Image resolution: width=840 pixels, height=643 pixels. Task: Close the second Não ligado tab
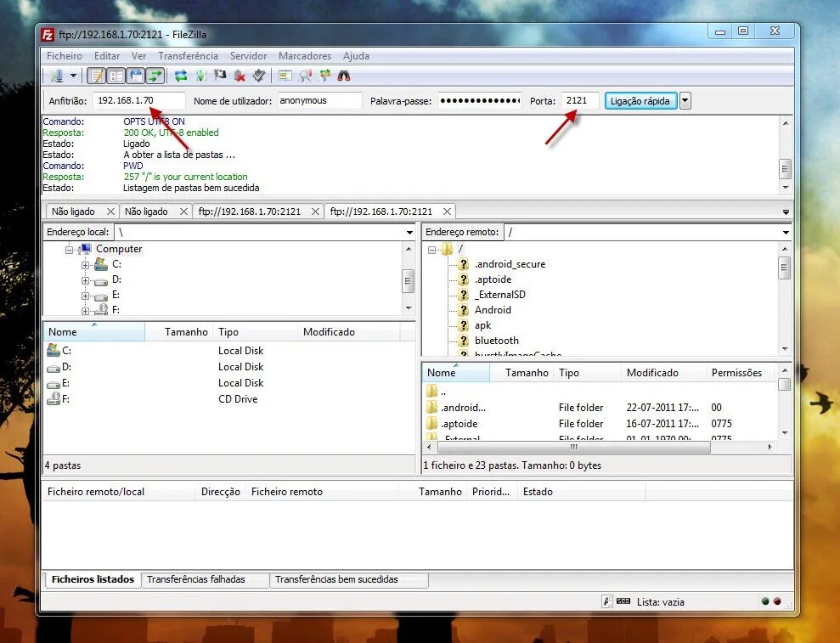click(x=183, y=212)
